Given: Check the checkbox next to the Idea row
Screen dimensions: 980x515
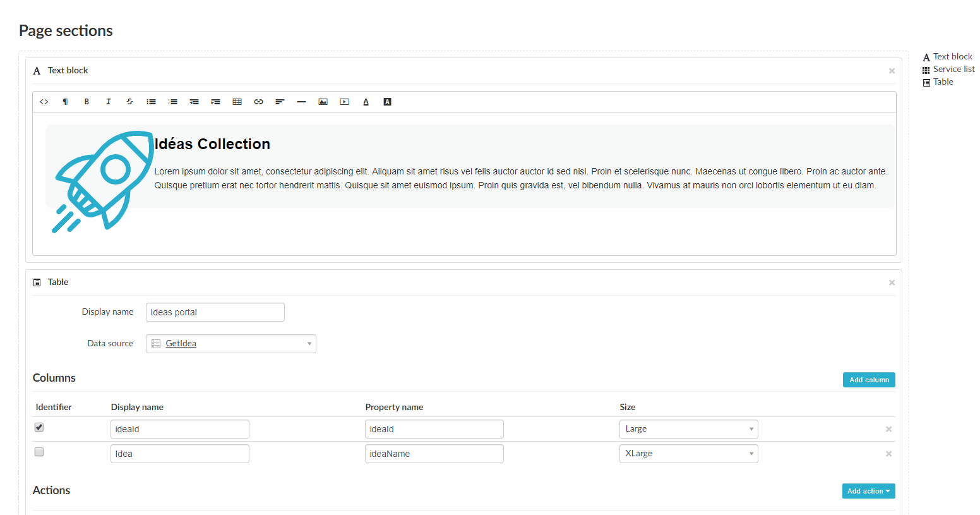Looking at the screenshot, I should click(39, 451).
